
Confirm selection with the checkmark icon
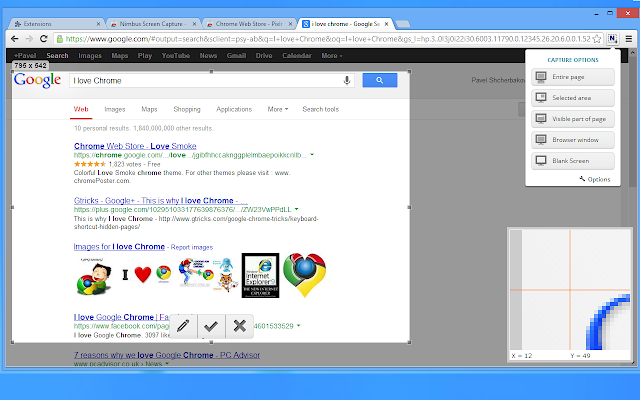point(211,326)
